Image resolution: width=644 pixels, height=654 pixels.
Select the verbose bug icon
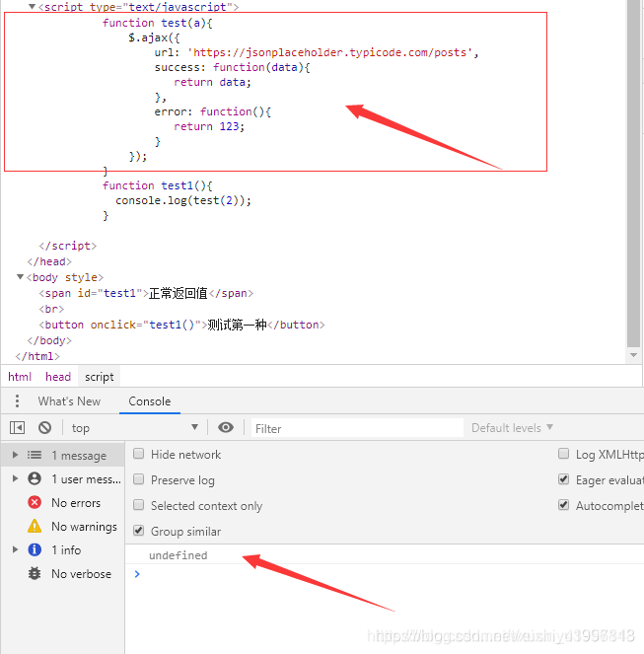(35, 573)
